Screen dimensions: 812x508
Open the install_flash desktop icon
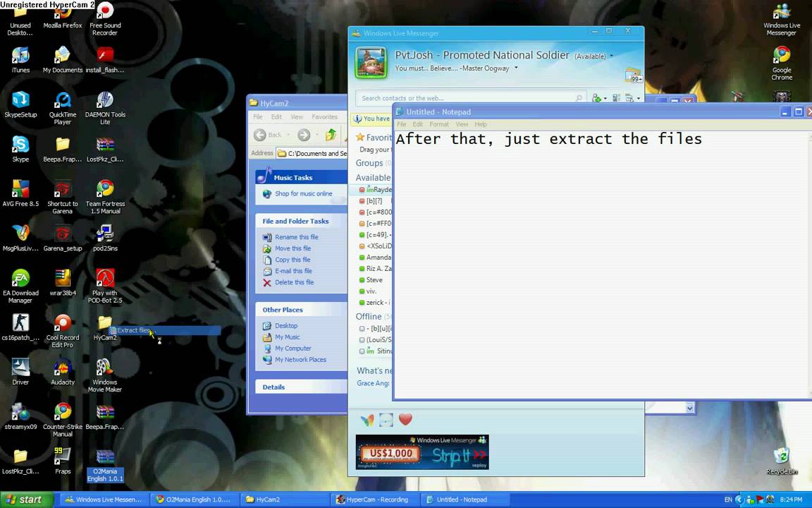click(x=105, y=59)
